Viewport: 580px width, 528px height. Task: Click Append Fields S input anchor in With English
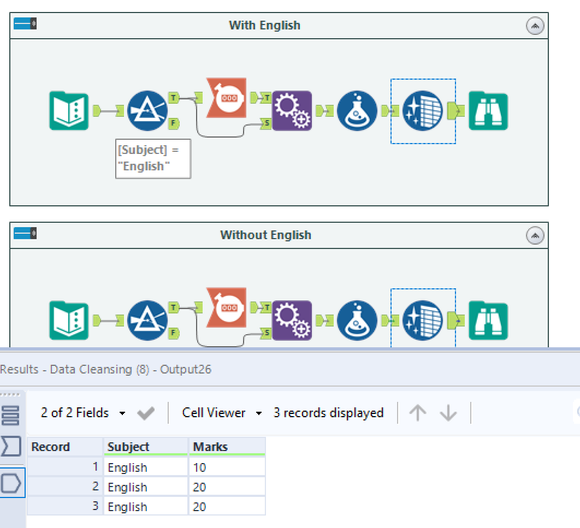266,123
